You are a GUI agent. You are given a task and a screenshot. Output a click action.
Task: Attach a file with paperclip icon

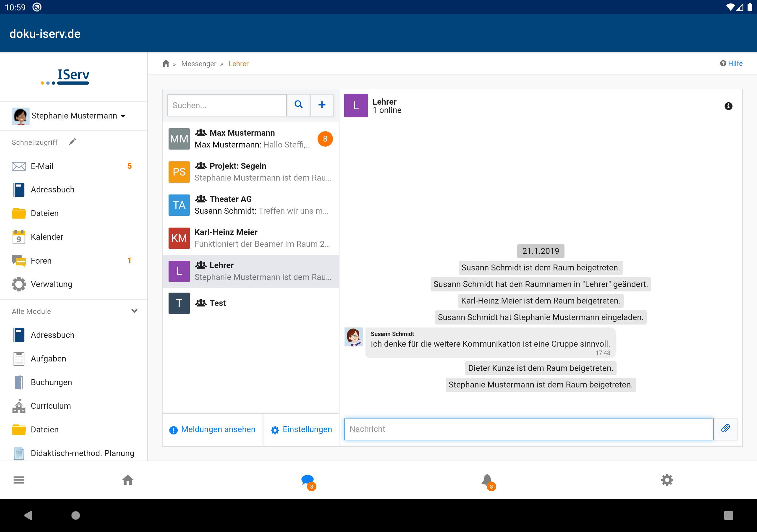click(x=725, y=429)
